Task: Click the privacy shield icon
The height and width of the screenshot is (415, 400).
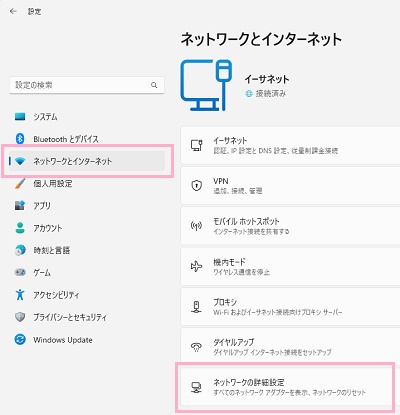Action: [x=20, y=317]
